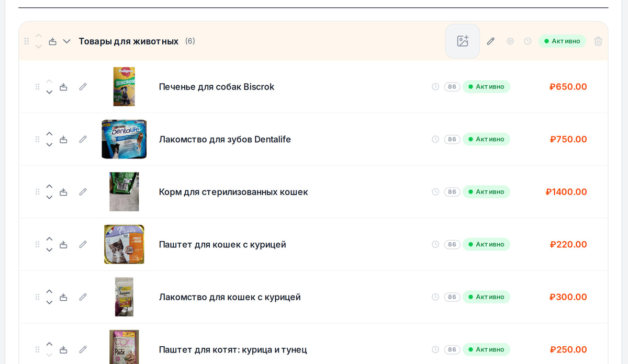The height and width of the screenshot is (364, 628).
Task: Click the 86 badge next to Паштет для кошек с курицей
Action: [452, 244]
